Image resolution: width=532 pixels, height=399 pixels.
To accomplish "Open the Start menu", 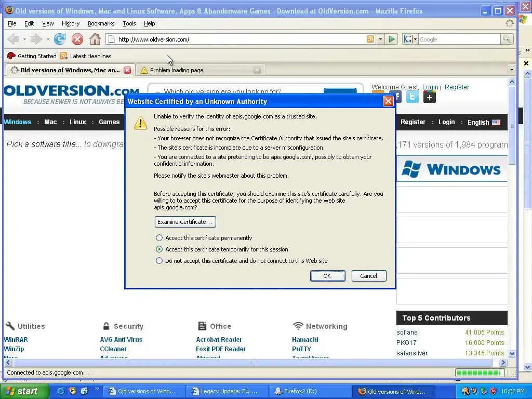I will [x=24, y=391].
